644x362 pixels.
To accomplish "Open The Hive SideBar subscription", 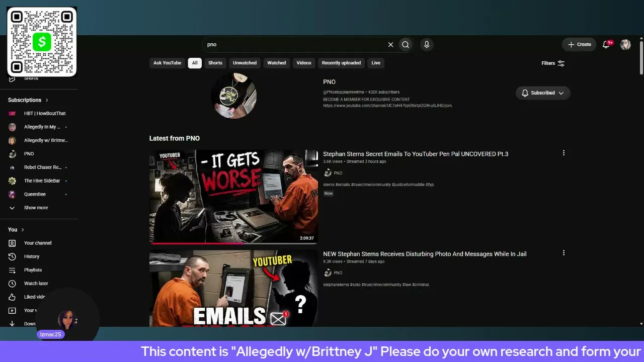I will [39, 180].
